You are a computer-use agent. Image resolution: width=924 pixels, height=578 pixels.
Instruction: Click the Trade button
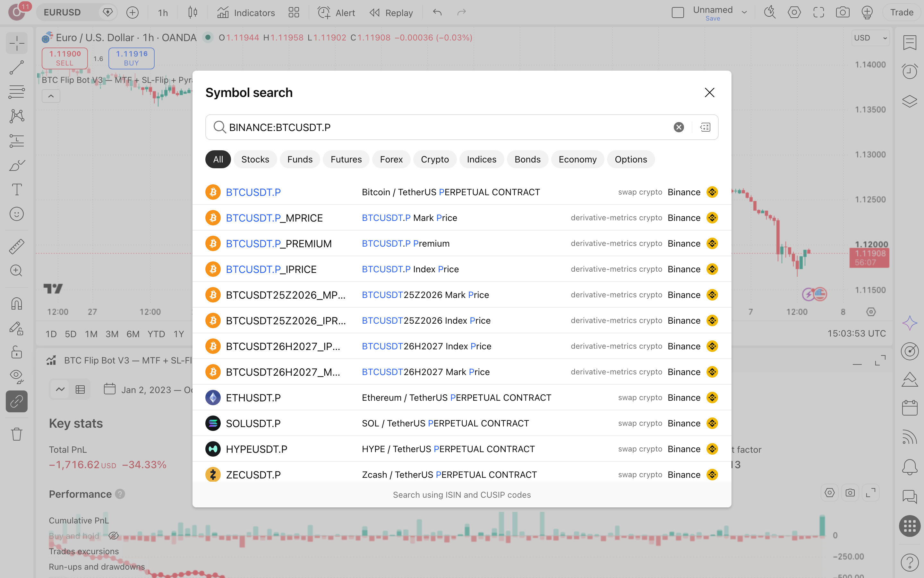coord(902,13)
